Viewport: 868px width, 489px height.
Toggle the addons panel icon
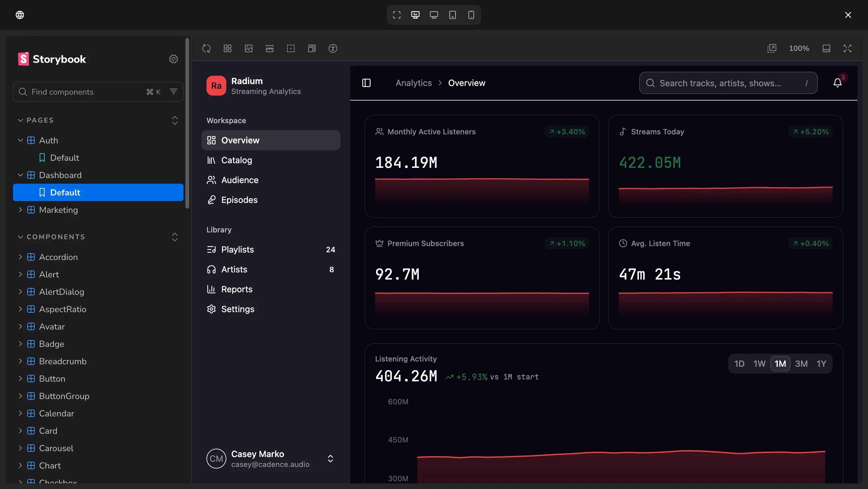pyautogui.click(x=826, y=49)
